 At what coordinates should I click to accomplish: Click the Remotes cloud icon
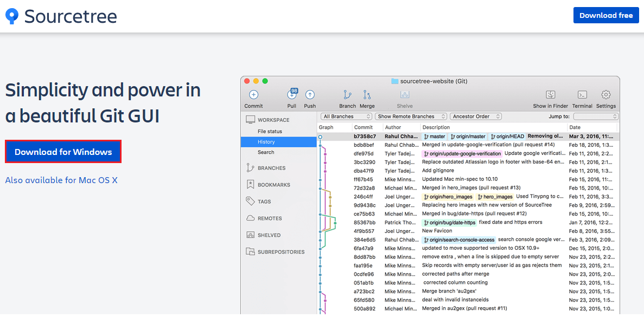pyautogui.click(x=250, y=218)
